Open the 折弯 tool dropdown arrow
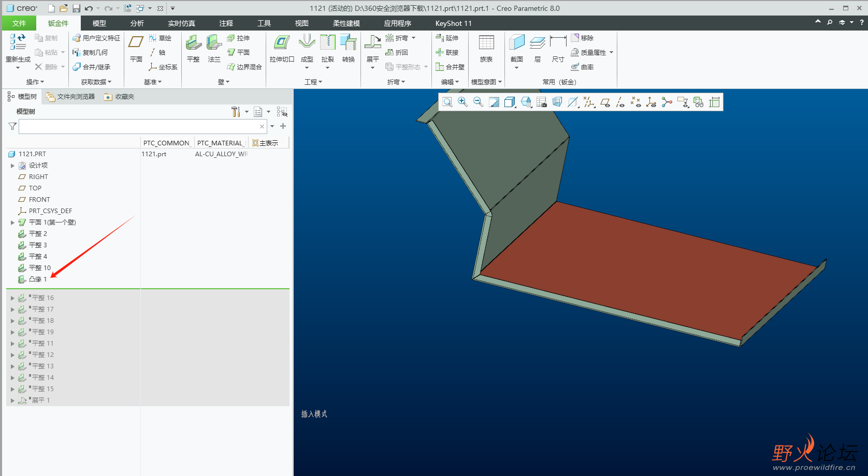 coord(414,38)
